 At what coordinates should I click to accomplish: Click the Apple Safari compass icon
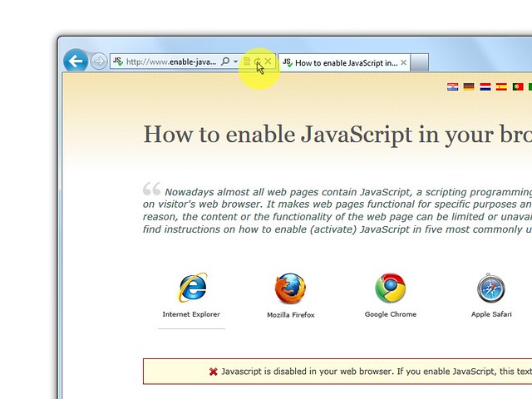tap(490, 288)
